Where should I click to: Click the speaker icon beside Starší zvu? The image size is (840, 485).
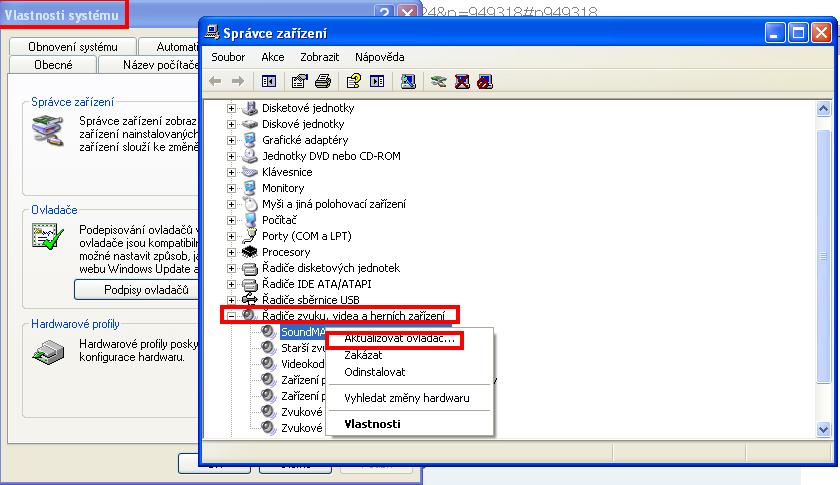pos(268,347)
